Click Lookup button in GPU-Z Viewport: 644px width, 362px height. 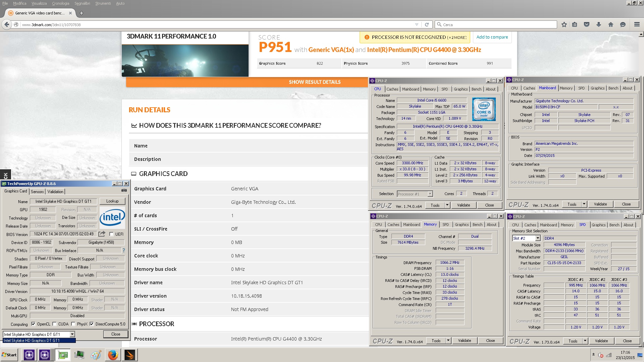[x=112, y=201]
